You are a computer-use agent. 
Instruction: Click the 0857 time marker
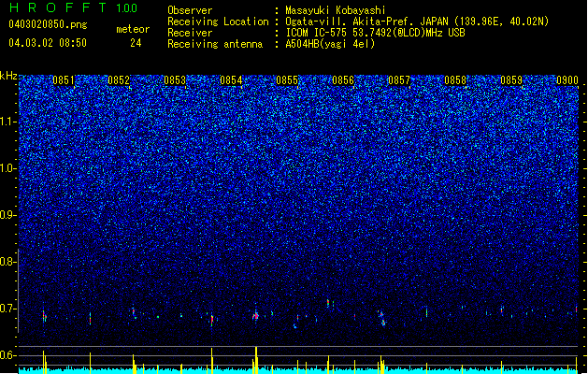[399, 80]
